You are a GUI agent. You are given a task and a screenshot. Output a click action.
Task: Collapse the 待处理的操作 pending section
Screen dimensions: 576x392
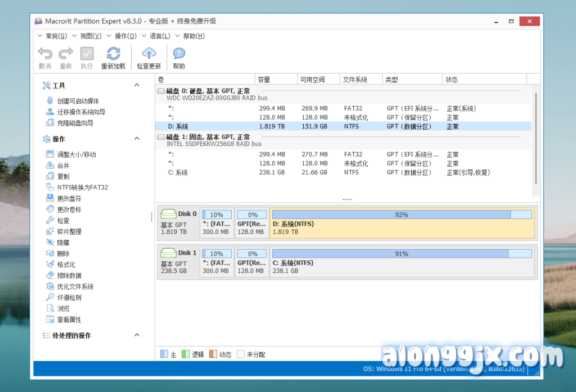[x=137, y=335]
